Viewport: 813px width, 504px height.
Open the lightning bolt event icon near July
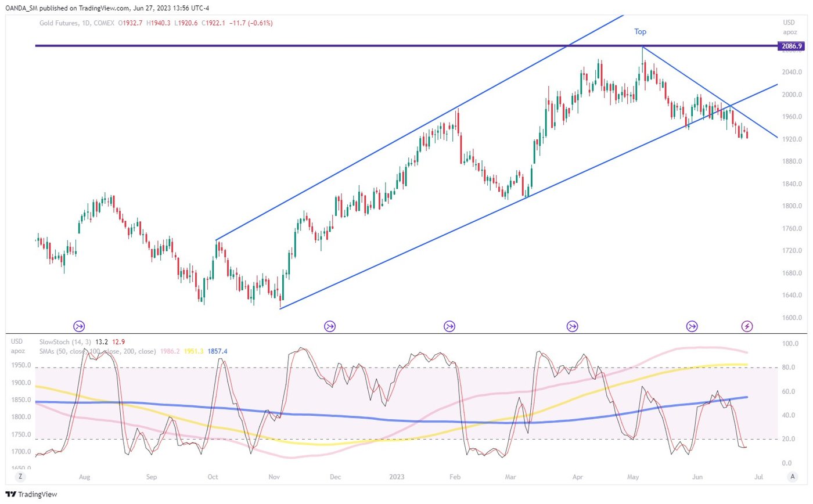point(747,326)
